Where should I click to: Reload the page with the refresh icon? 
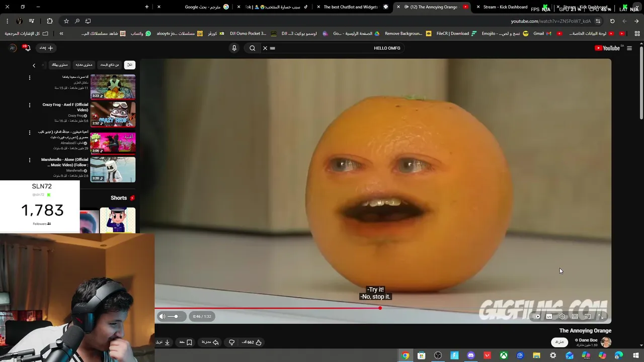pos(612,21)
